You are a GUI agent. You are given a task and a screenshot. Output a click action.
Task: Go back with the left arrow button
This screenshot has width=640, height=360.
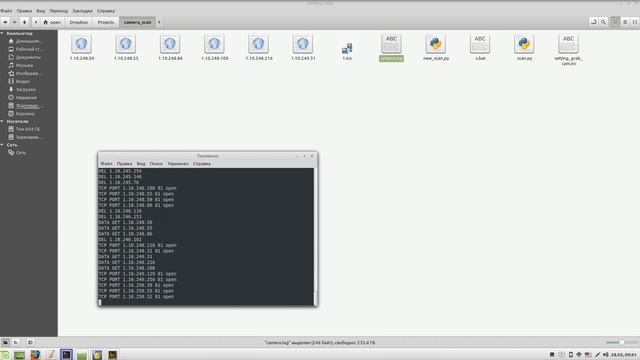pyautogui.click(x=5, y=22)
